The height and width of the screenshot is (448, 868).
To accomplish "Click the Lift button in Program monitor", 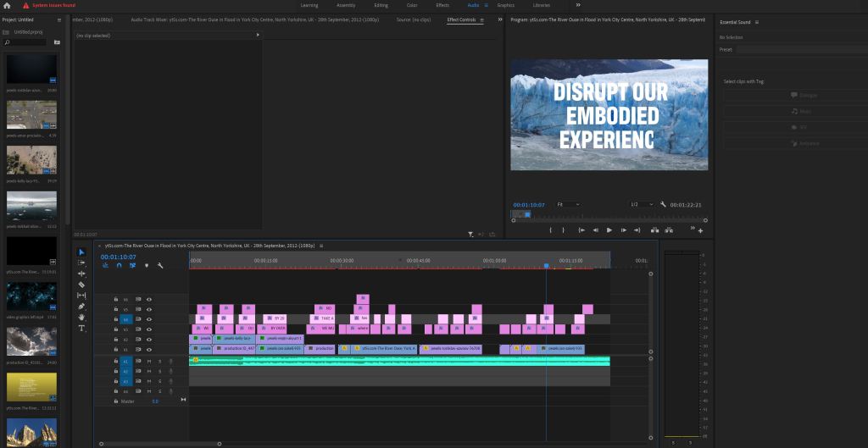I will click(654, 230).
